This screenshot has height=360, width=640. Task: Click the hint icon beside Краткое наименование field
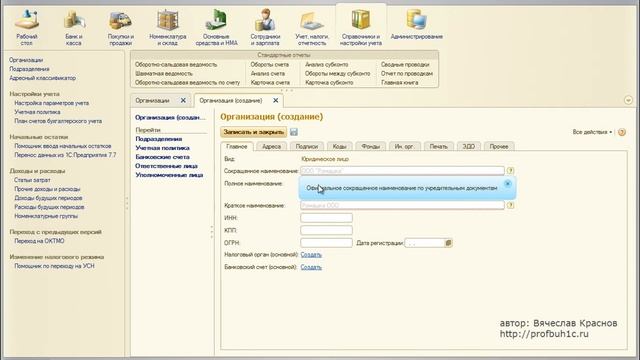click(x=510, y=205)
